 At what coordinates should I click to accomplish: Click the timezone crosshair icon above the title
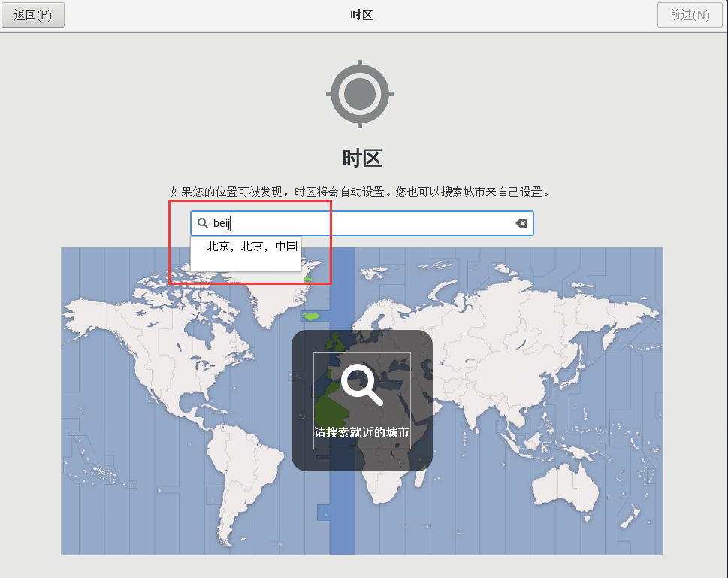[x=360, y=93]
